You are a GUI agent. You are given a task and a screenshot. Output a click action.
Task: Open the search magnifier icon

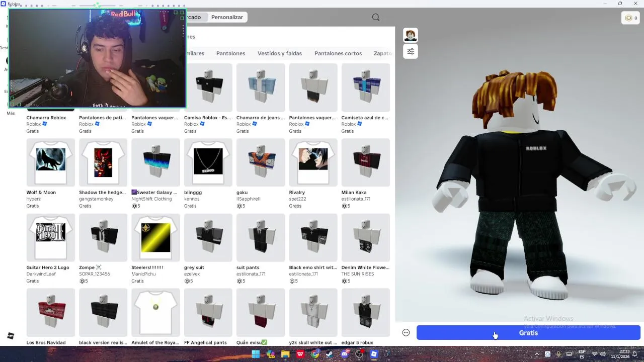[x=376, y=17]
